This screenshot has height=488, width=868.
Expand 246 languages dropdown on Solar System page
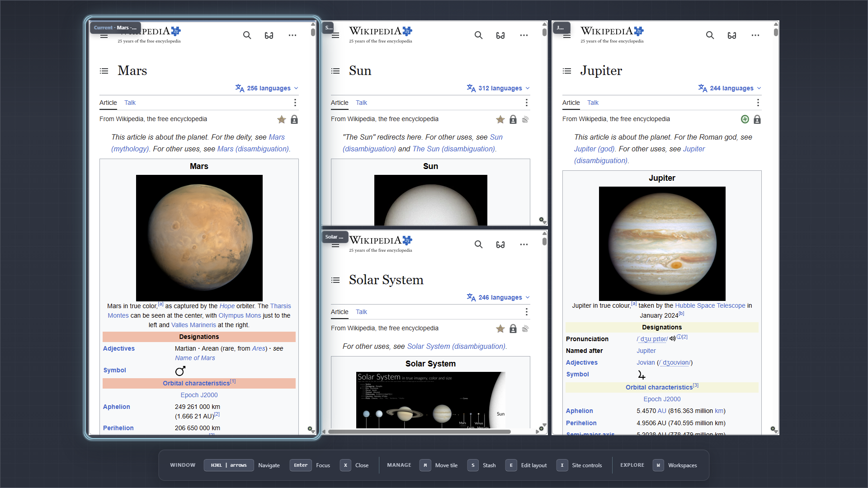(x=499, y=297)
